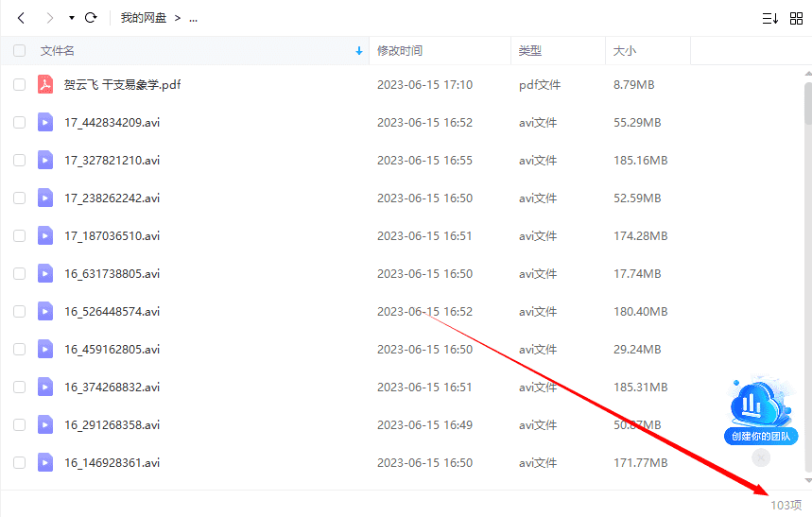
Task: Open file 16_526448574.avi by name
Action: (112, 312)
